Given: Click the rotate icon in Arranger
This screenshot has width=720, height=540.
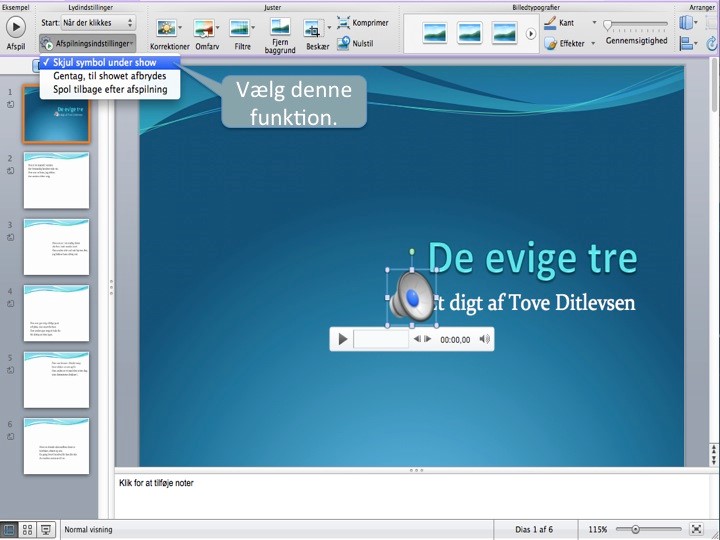Looking at the screenshot, I should point(712,44).
